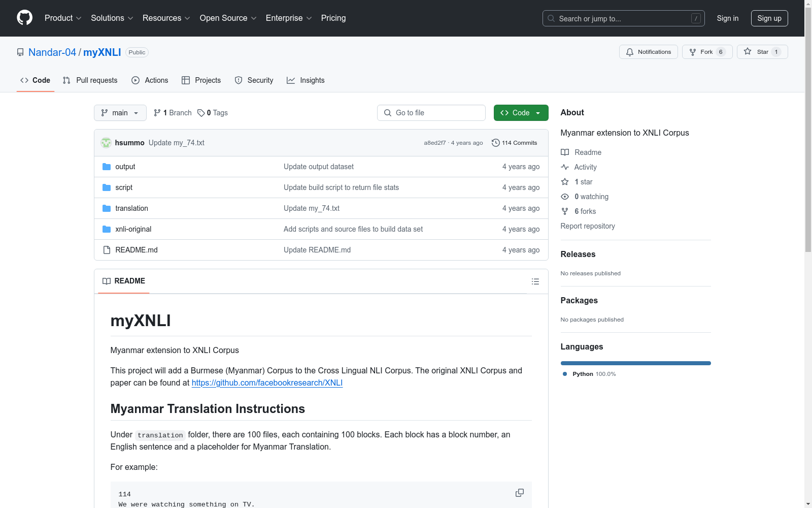Click the bell icon in Notifications button
Viewport: 812px width, 508px height.
630,52
